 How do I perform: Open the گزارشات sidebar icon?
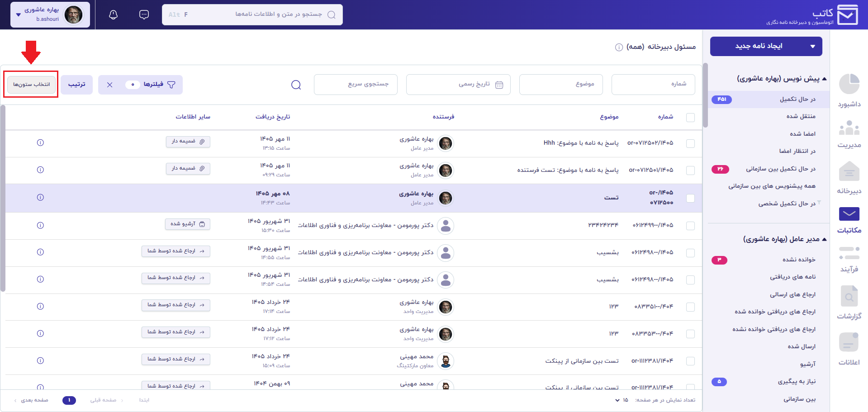pyautogui.click(x=849, y=296)
